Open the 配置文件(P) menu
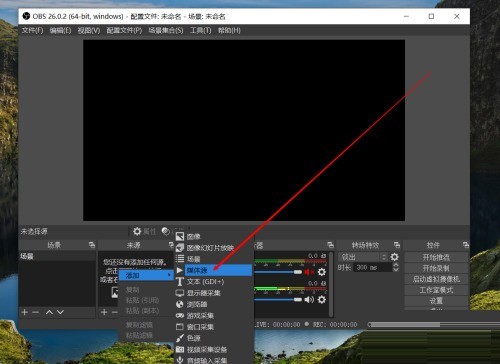The height and width of the screenshot is (364, 500). pos(124,30)
